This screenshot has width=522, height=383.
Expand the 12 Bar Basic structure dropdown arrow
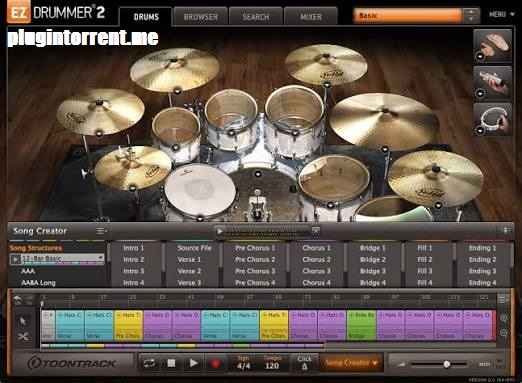[x=100, y=258]
